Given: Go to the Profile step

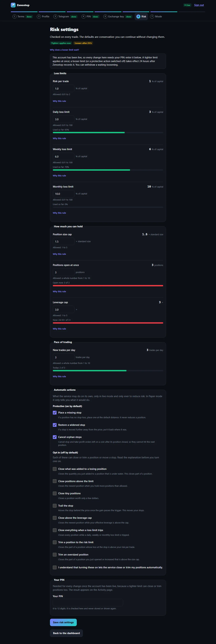Looking at the screenshot, I should (43, 17).
